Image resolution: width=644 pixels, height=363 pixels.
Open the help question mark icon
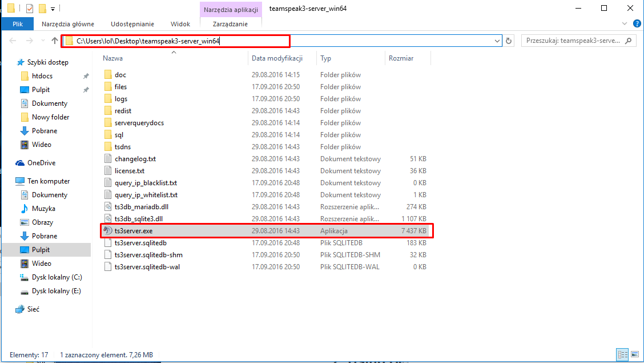coord(637,24)
